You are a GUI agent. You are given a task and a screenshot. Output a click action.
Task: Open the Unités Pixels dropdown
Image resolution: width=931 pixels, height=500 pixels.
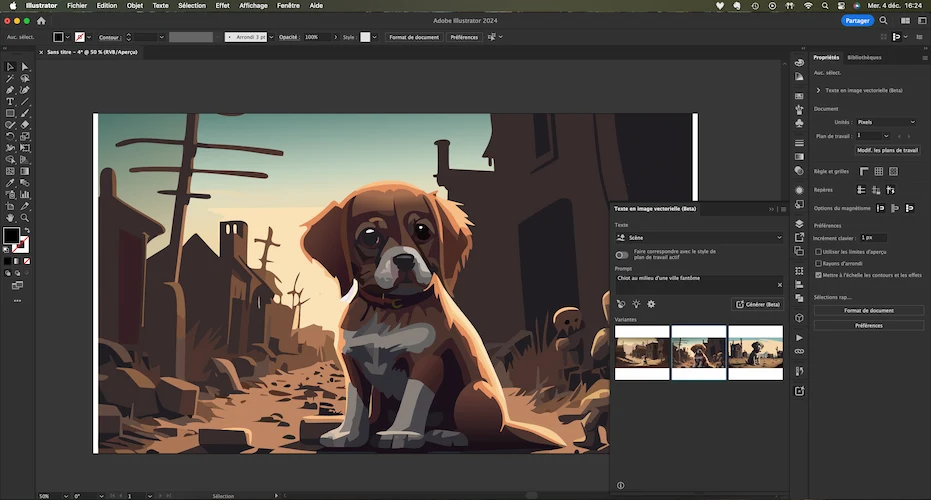pos(886,122)
